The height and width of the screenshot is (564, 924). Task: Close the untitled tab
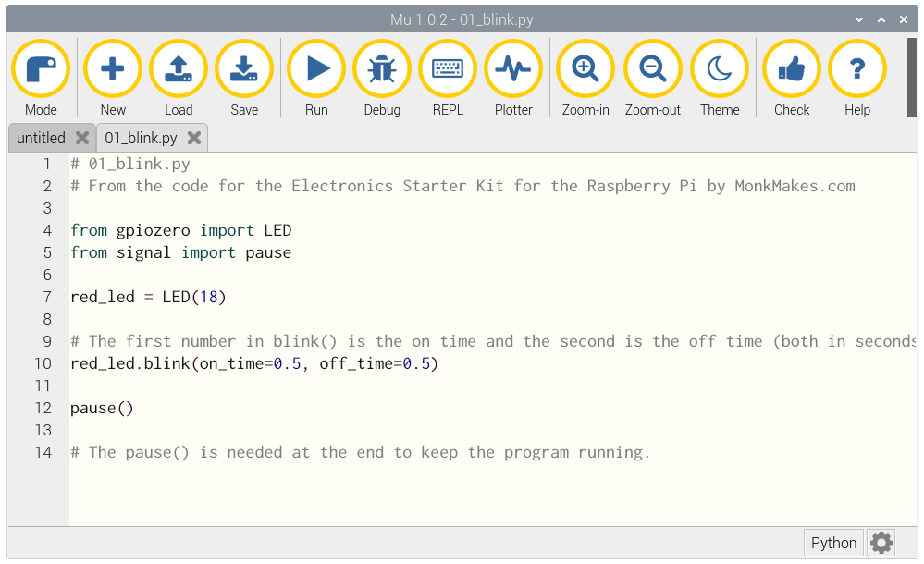coord(82,138)
